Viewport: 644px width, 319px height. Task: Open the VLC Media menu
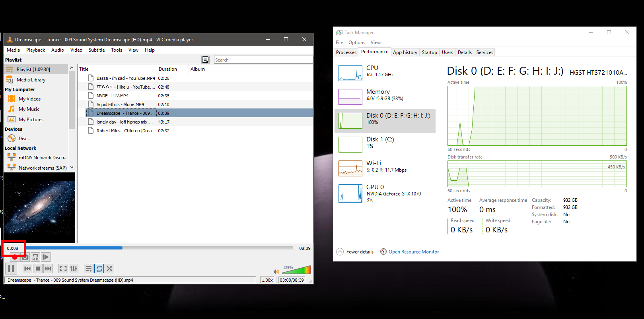click(13, 50)
